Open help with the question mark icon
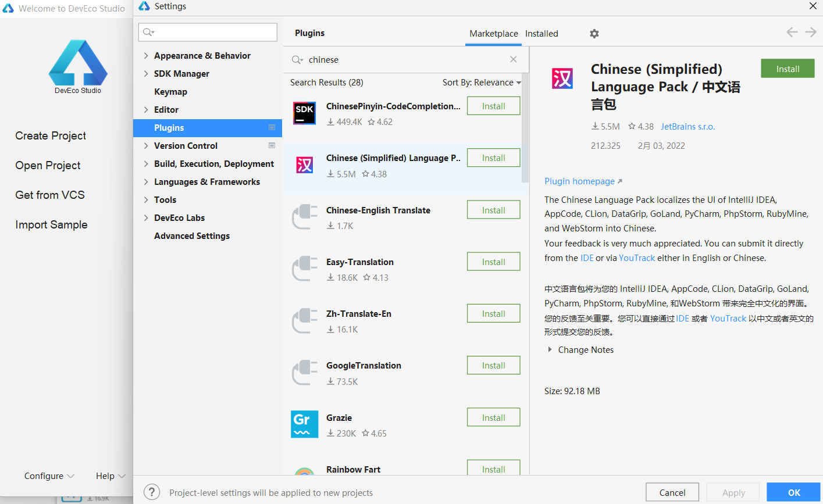Viewport: 823px width, 504px height. tap(152, 492)
